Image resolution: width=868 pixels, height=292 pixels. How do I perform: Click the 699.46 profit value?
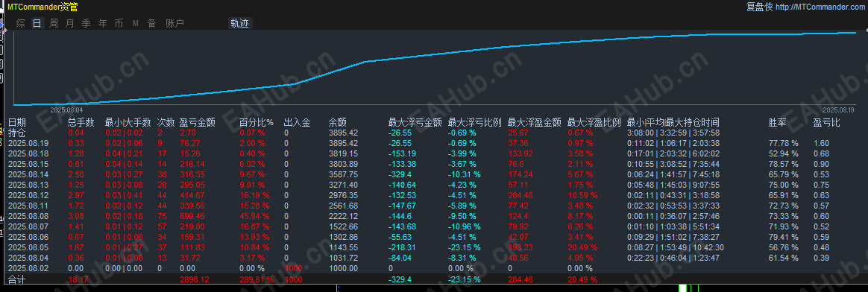click(x=192, y=216)
